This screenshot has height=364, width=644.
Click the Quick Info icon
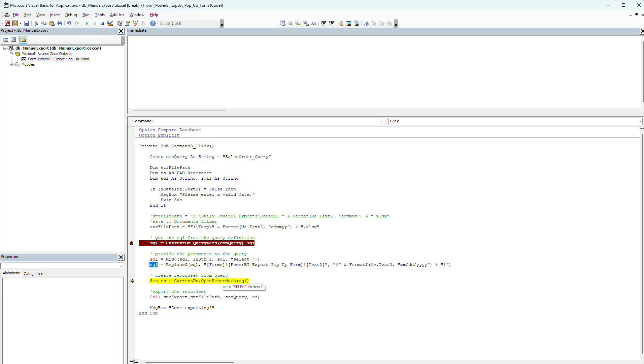(298, 23)
